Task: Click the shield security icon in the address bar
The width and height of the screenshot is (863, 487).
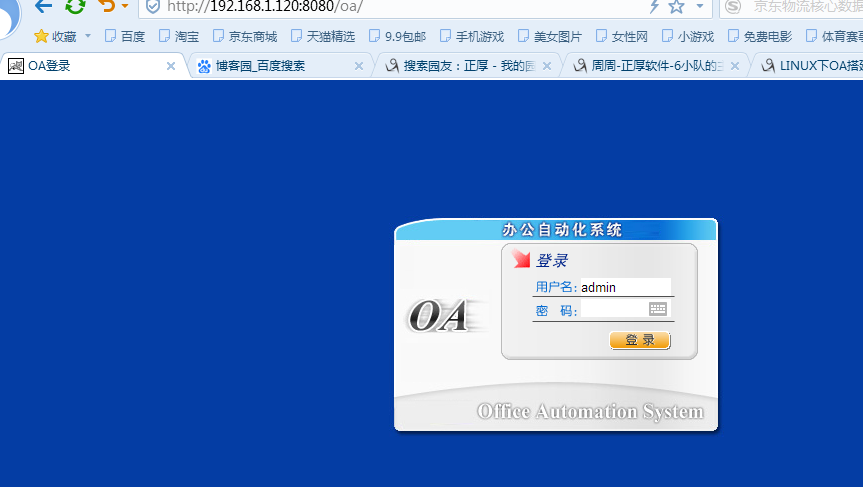Action: pos(153,7)
